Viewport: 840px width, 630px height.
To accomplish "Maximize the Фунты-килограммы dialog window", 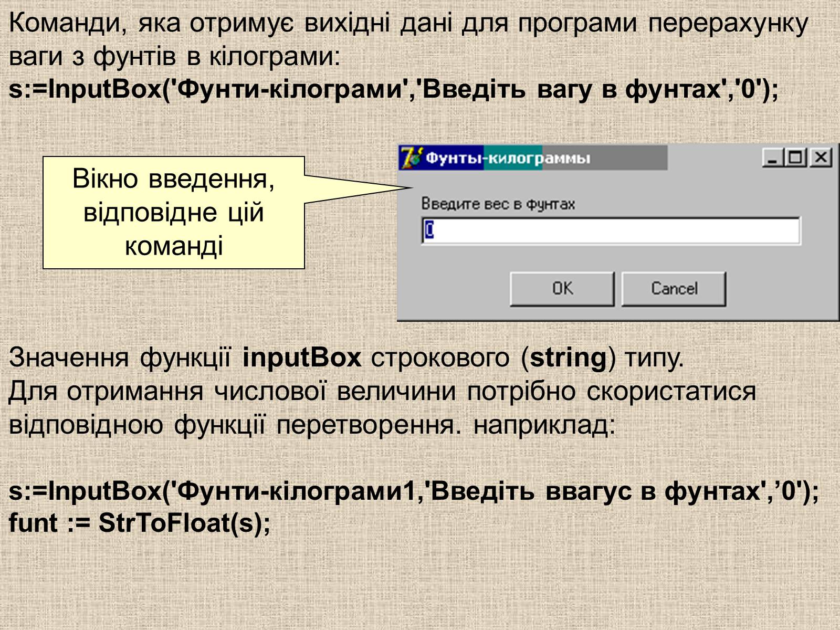I will [795, 157].
